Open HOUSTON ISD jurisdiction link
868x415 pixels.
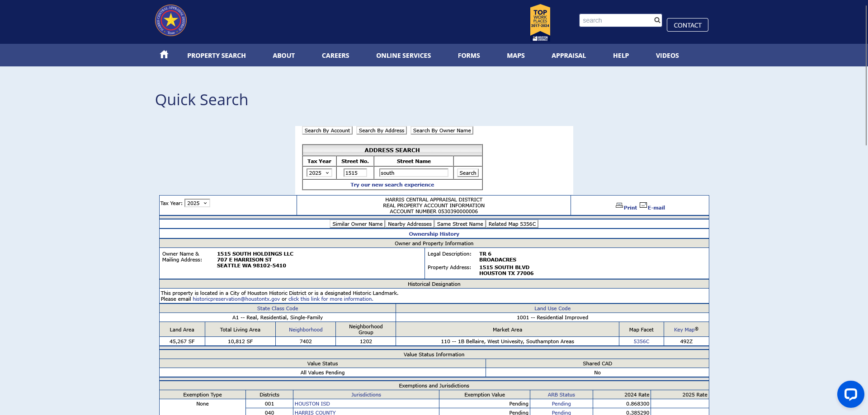(x=312, y=404)
